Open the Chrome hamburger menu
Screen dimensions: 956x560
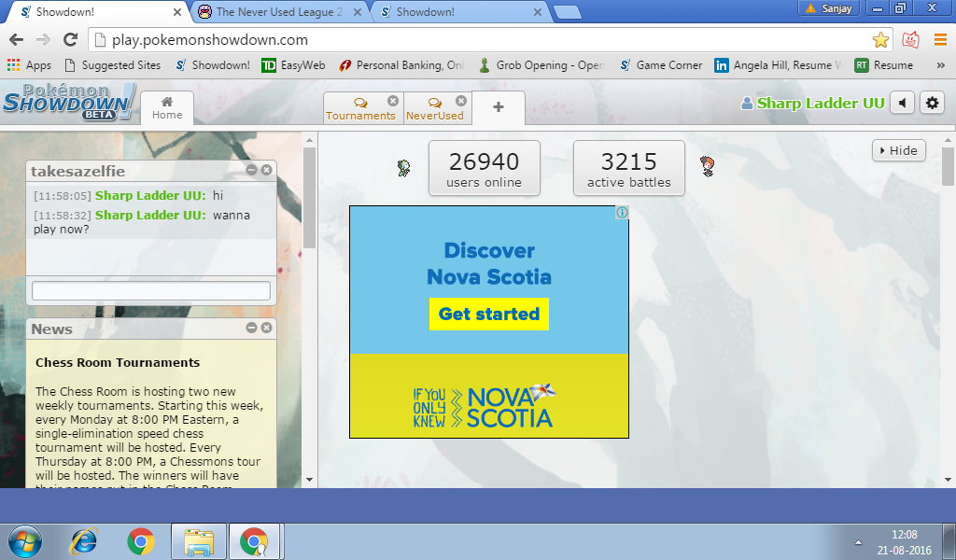click(x=939, y=40)
